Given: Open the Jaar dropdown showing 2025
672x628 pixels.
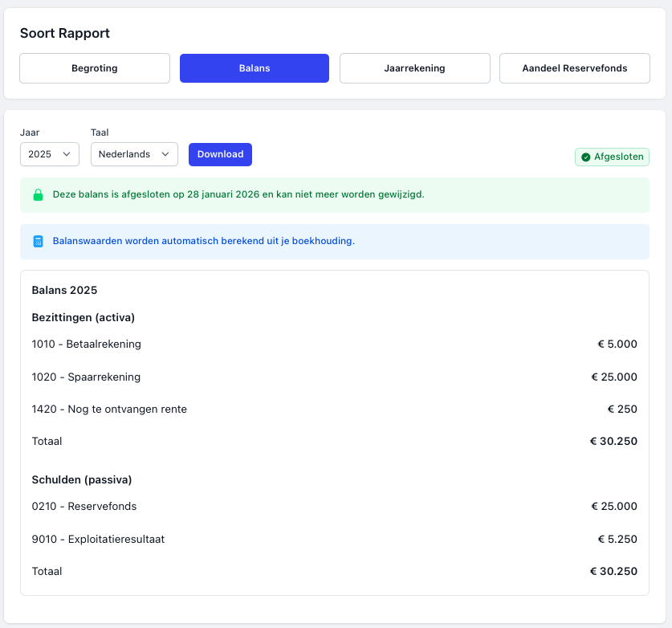Looking at the screenshot, I should (50, 154).
